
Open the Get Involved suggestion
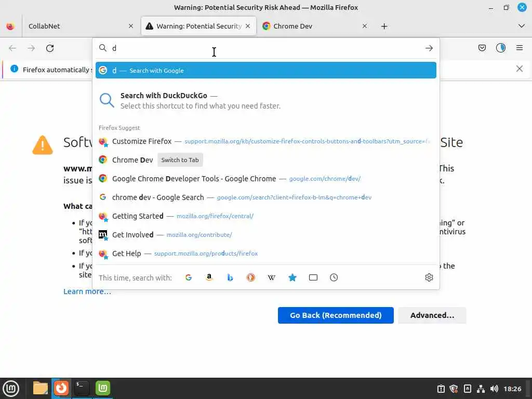pos(265,234)
